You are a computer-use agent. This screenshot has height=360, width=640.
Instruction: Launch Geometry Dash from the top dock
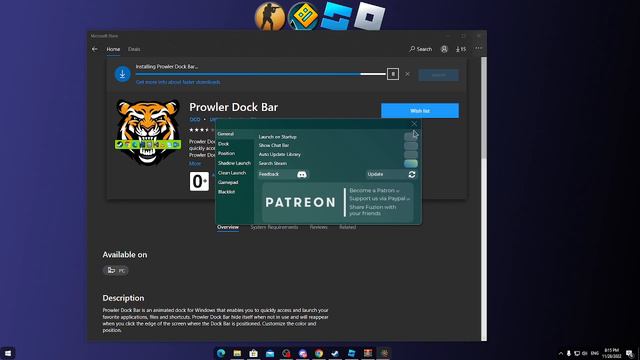303,17
